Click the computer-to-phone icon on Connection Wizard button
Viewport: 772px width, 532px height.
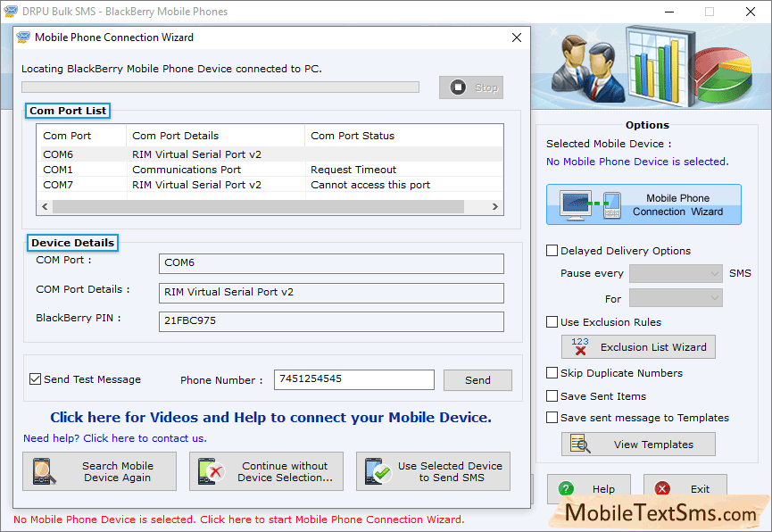pyautogui.click(x=590, y=205)
